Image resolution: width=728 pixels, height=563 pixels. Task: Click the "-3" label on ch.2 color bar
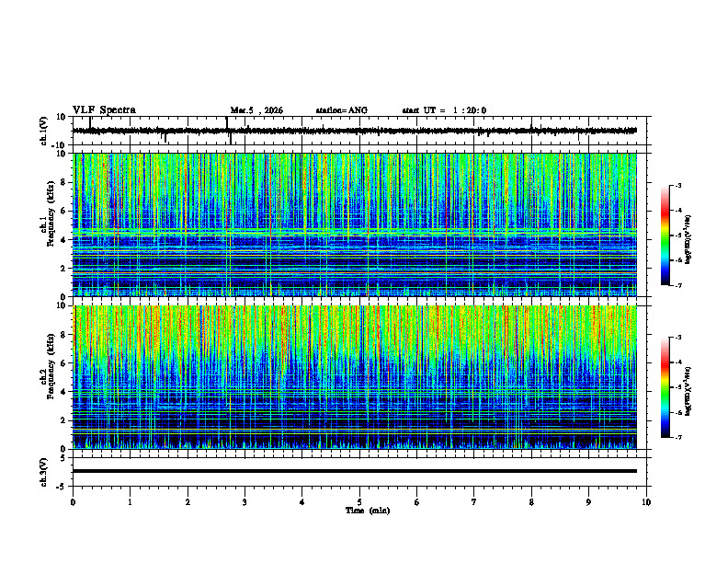(678, 338)
